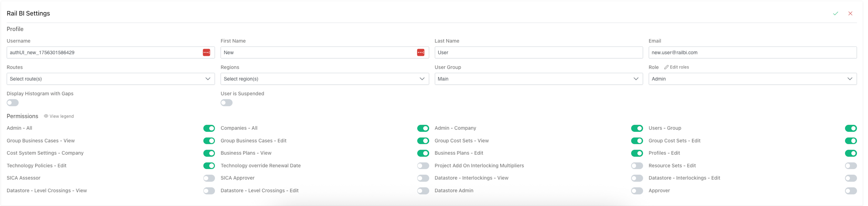Image resolution: width=868 pixels, height=206 pixels.
Task: Click the Role dropdown chevron arrow
Action: [x=849, y=79]
